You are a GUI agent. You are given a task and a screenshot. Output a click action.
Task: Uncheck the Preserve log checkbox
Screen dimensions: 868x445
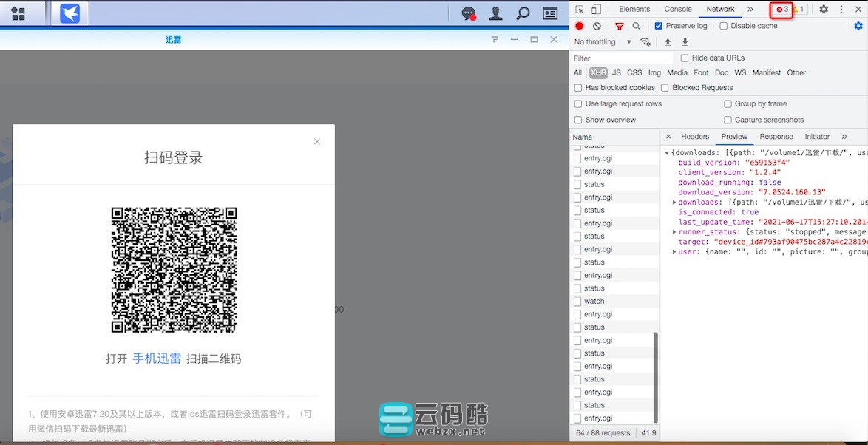659,26
